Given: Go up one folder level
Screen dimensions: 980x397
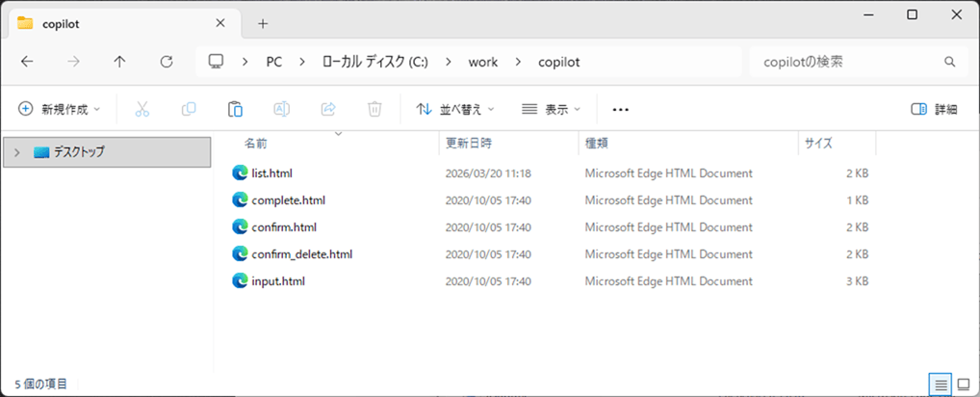Looking at the screenshot, I should click(x=119, y=62).
